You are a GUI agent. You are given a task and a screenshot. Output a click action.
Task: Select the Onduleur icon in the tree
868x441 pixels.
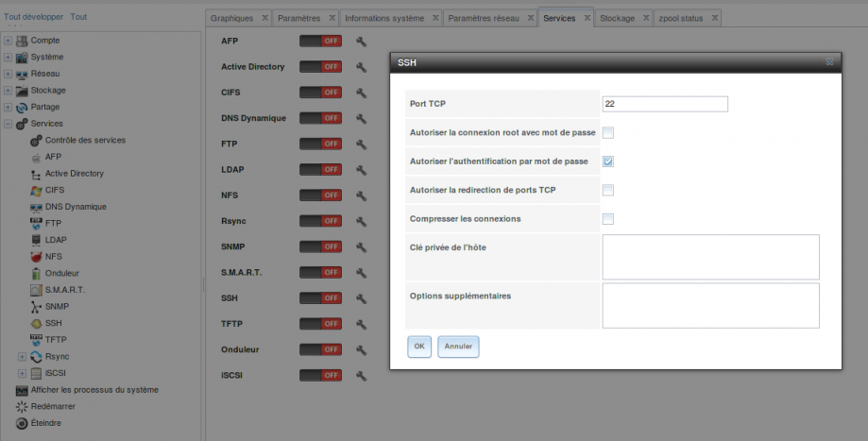pyautogui.click(x=36, y=273)
